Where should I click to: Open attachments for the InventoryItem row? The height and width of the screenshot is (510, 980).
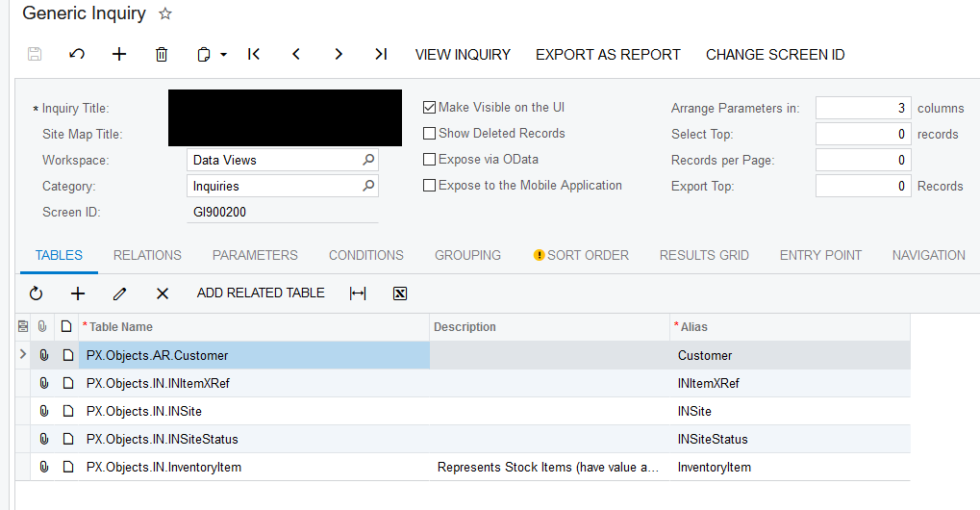43,467
